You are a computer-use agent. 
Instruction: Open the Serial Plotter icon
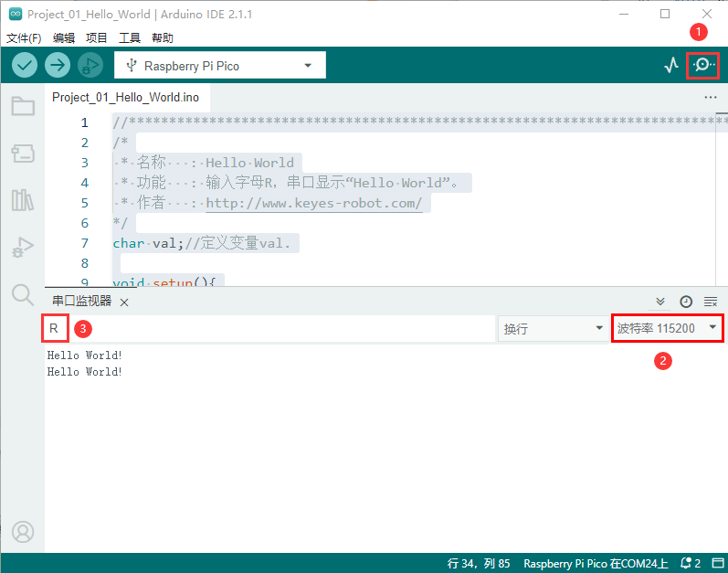(670, 65)
